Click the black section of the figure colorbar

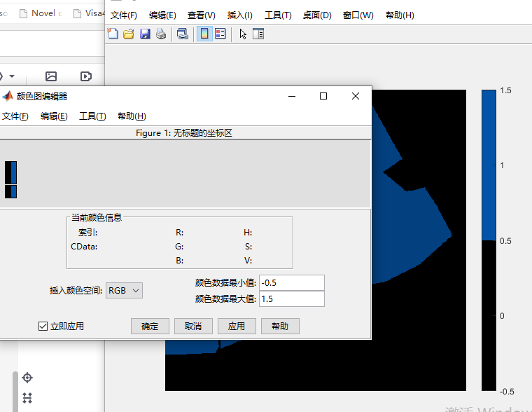point(489,315)
